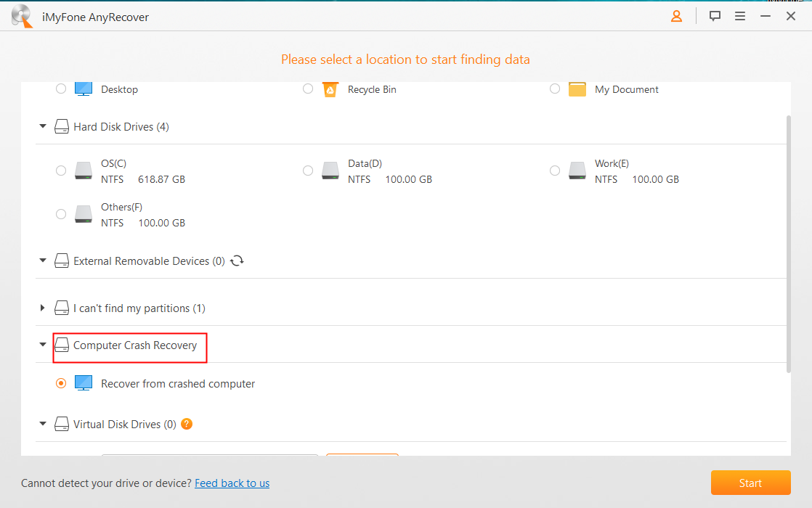Click the Recycle Bin label
Screen dimensions: 812x508
(x=373, y=89)
